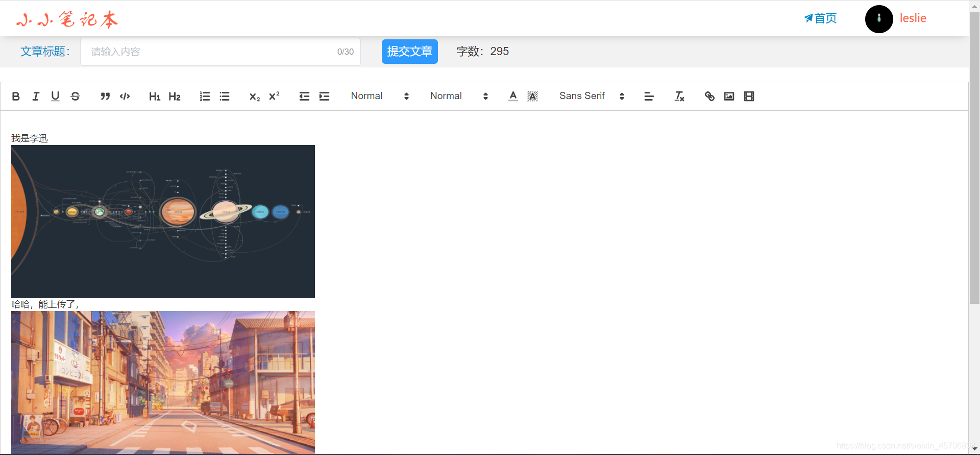980x455 pixels.
Task: Place cursor in text 我是李迅
Action: 30,138
